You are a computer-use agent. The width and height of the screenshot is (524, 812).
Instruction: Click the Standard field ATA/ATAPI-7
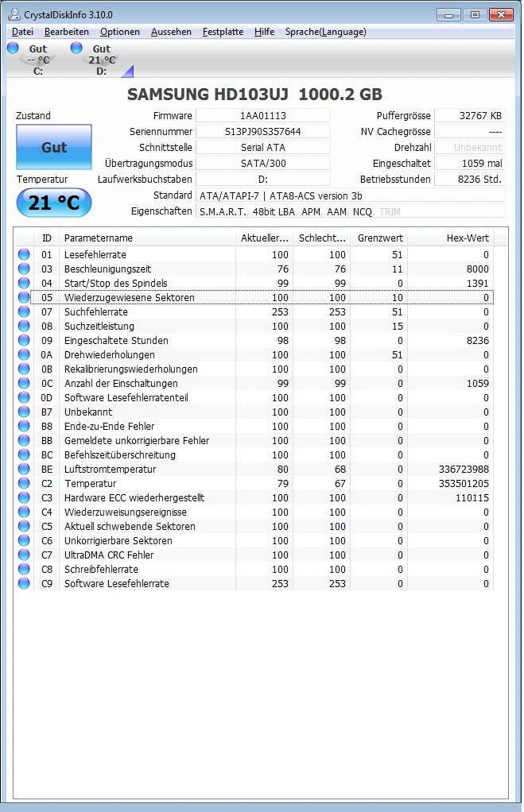(351, 195)
